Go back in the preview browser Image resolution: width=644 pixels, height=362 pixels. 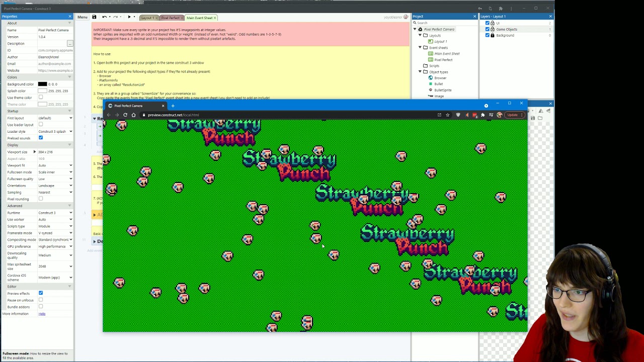(x=109, y=115)
